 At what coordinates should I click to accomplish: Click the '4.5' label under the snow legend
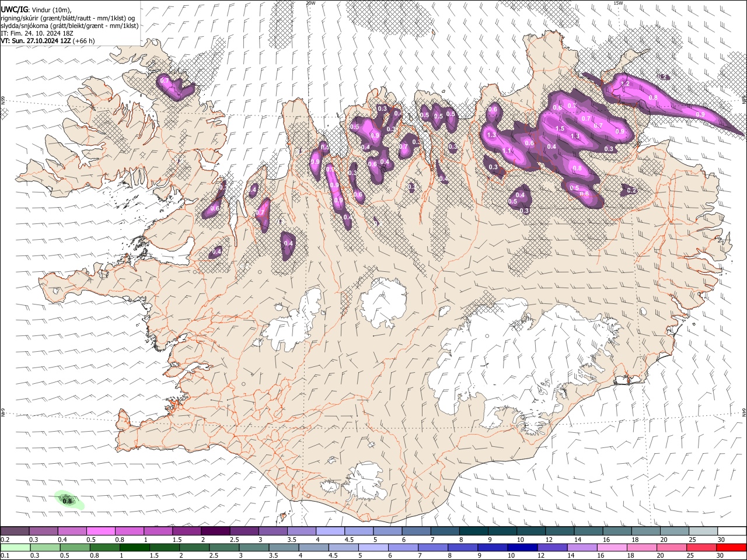tap(349, 540)
